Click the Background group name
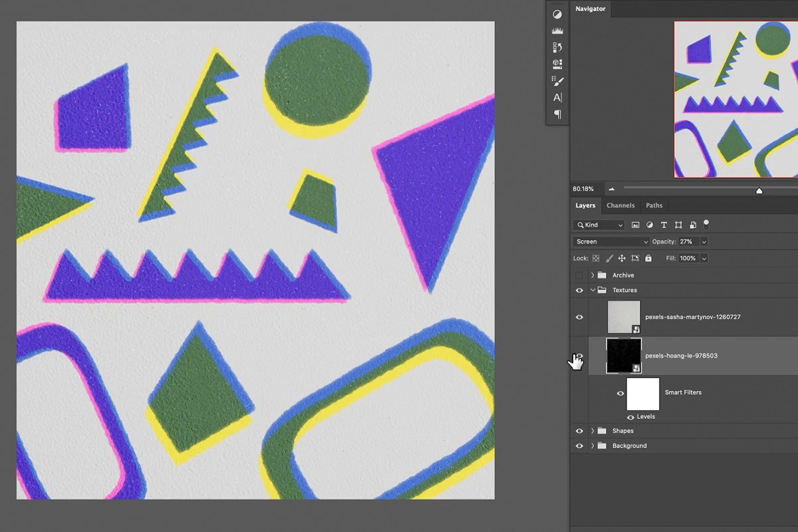Screen dimensions: 798x532 point(629,446)
